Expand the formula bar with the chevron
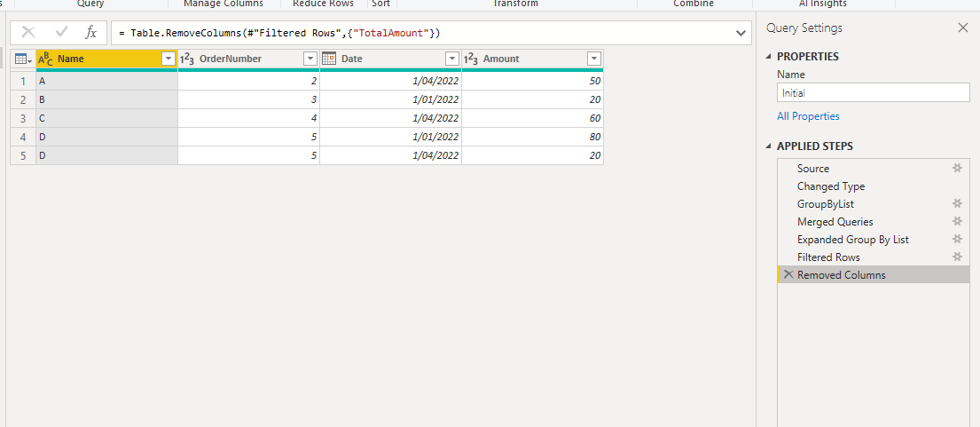980x427 pixels. point(741,33)
